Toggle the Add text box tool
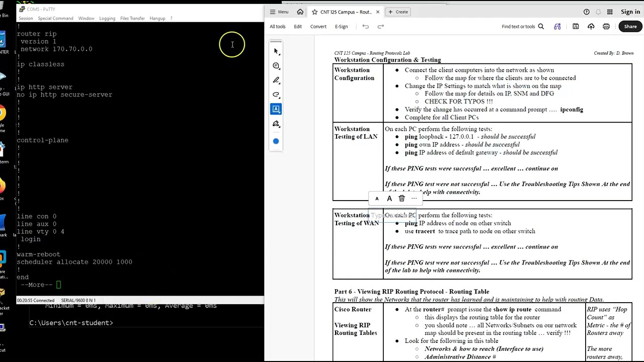The image size is (644, 362). [x=276, y=109]
